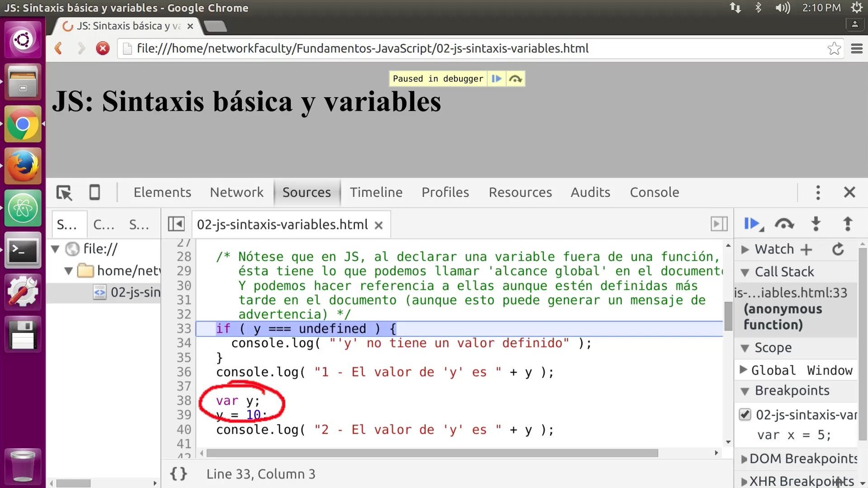Screen dimensions: 868x488
Task: Open the Audits tab
Action: point(590,192)
